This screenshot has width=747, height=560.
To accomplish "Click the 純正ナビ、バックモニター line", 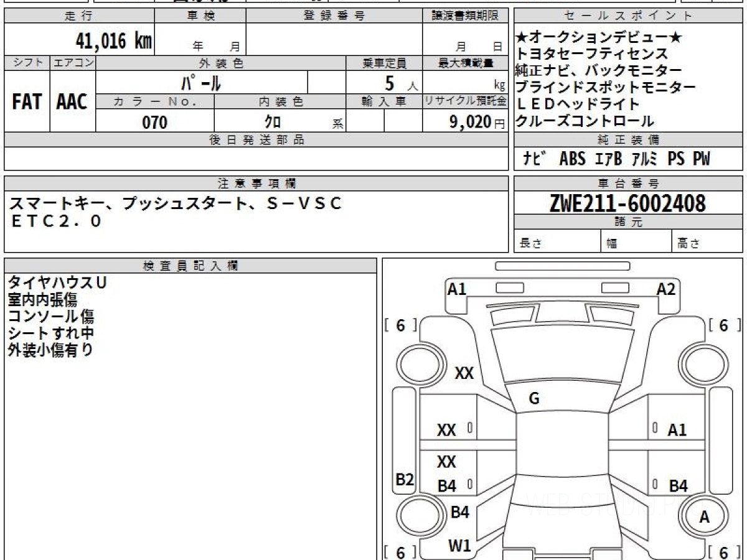I will (x=599, y=70).
